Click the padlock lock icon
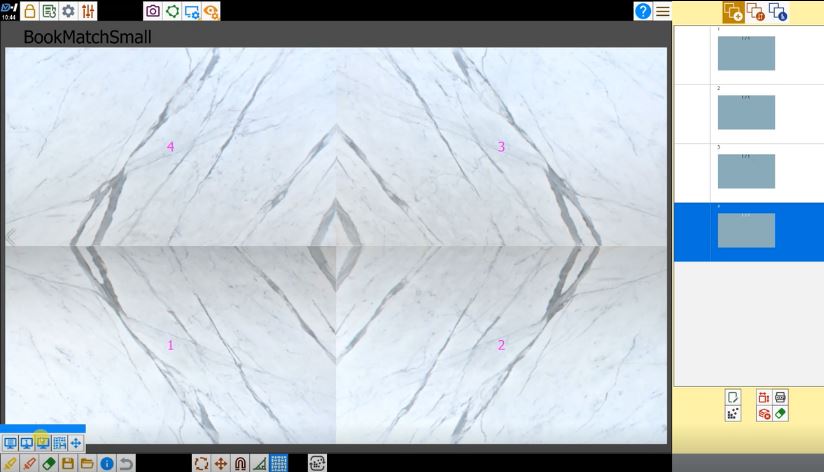This screenshot has width=824, height=472. pos(30,11)
